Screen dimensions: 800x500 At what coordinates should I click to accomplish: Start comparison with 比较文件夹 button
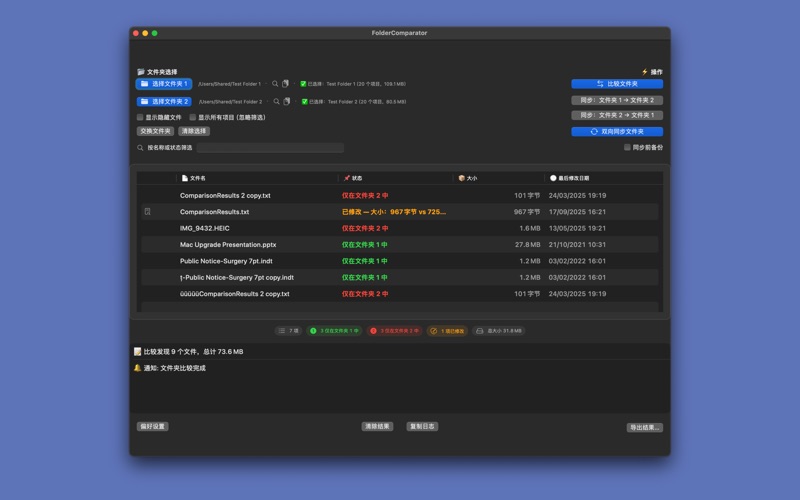[x=617, y=84]
